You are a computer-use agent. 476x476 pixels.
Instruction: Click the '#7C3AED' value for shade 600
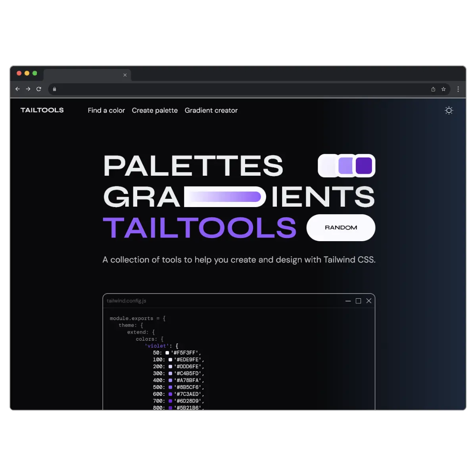188,394
